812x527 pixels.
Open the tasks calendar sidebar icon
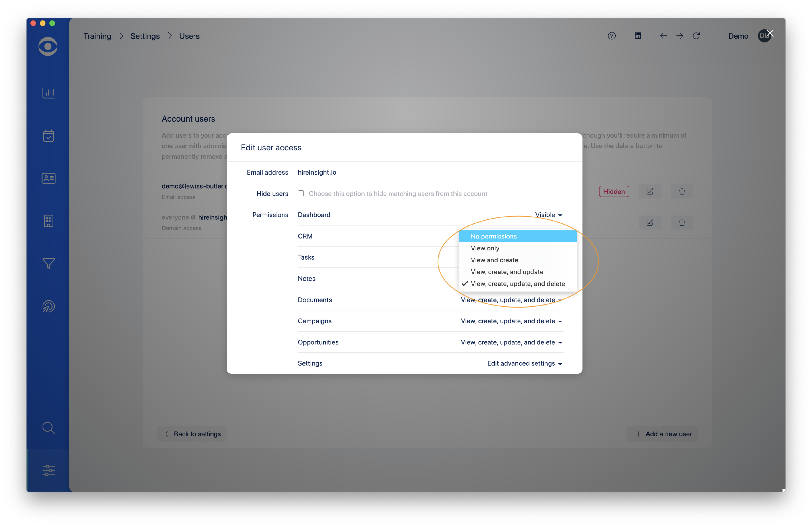coord(48,136)
